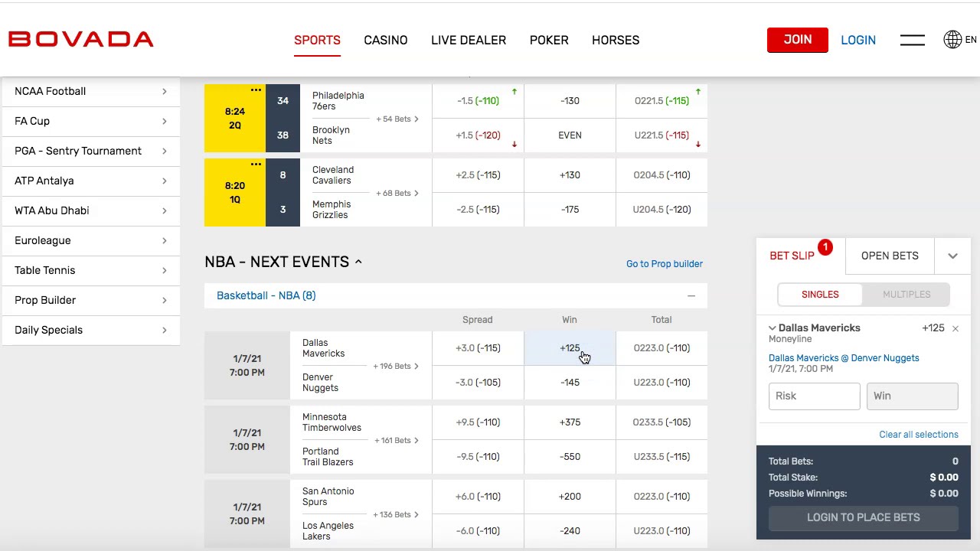Select Timberwolves +375 moneyline

pyautogui.click(x=570, y=422)
